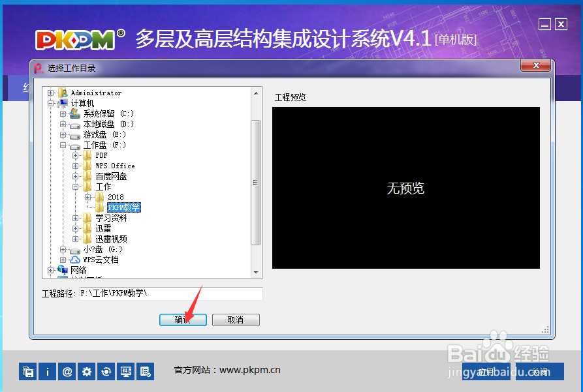Expand the 系统保留 (C:) node

coord(63,113)
